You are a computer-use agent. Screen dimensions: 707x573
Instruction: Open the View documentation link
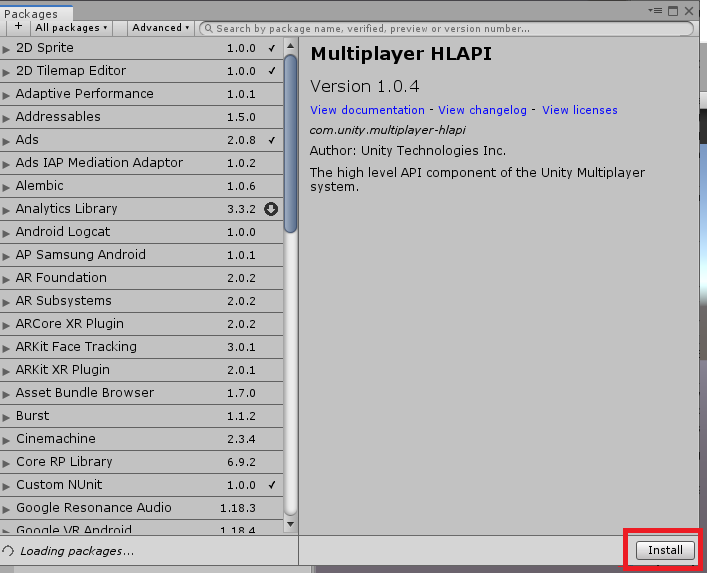[367, 110]
